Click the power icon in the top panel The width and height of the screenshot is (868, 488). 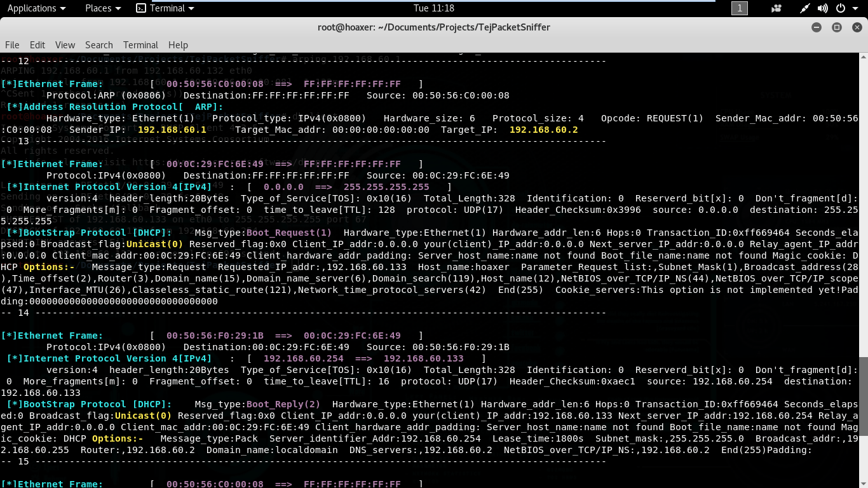(x=841, y=8)
